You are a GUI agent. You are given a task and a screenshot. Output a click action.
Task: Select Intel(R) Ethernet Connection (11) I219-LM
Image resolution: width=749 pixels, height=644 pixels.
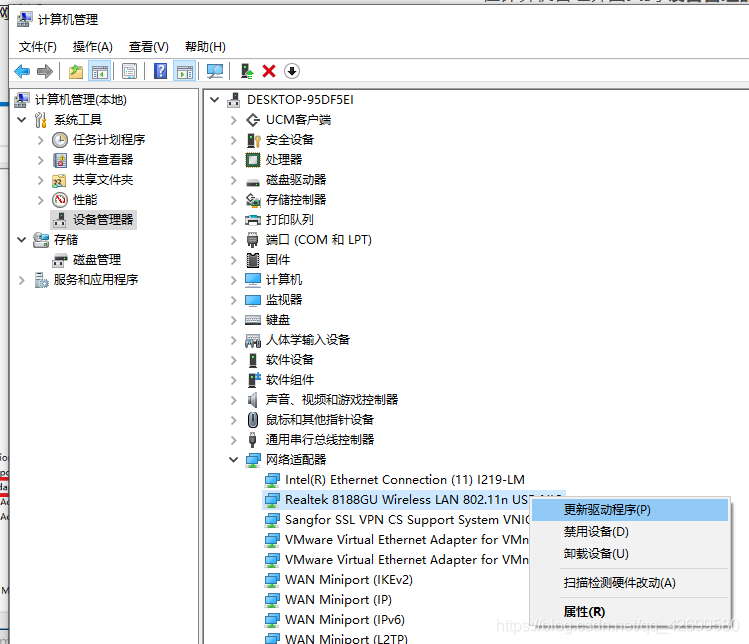(x=405, y=480)
